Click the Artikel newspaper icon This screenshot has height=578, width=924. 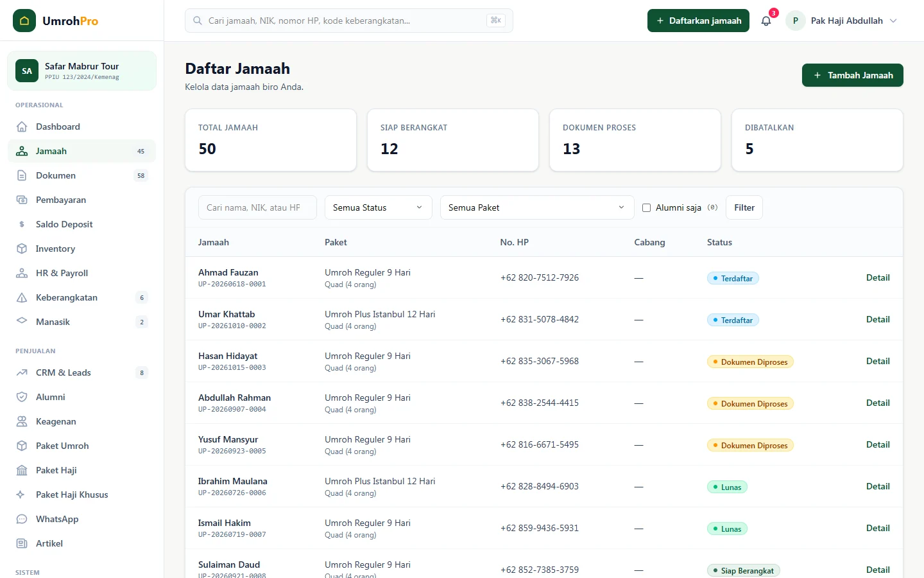(x=22, y=543)
